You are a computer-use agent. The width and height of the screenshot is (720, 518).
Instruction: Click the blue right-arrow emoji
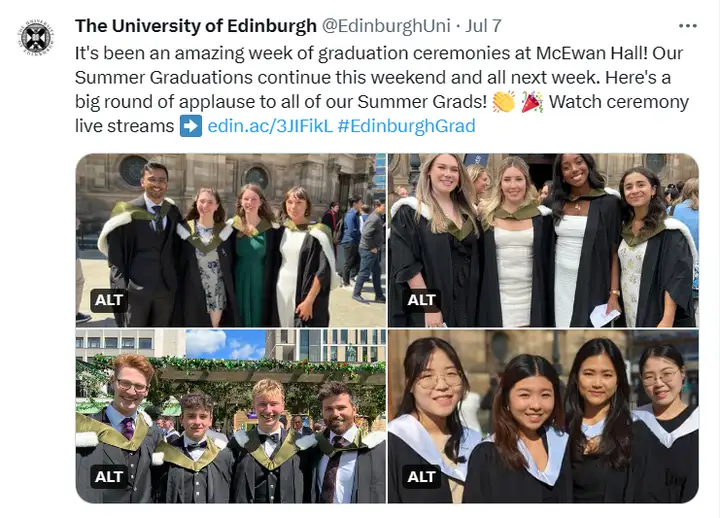(x=191, y=126)
